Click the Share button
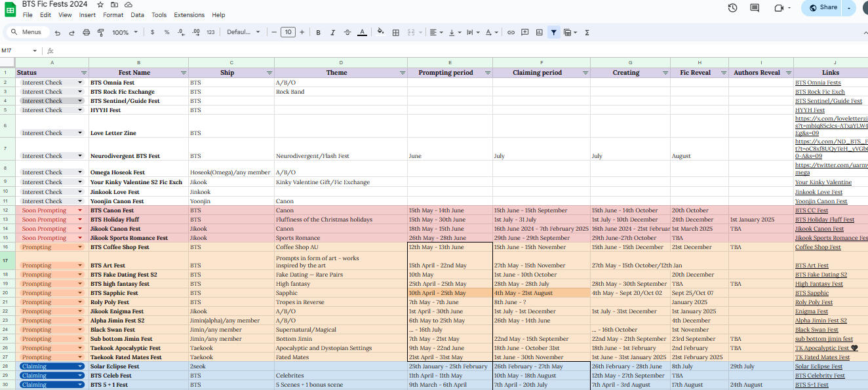The width and height of the screenshot is (868, 390). 823,8
